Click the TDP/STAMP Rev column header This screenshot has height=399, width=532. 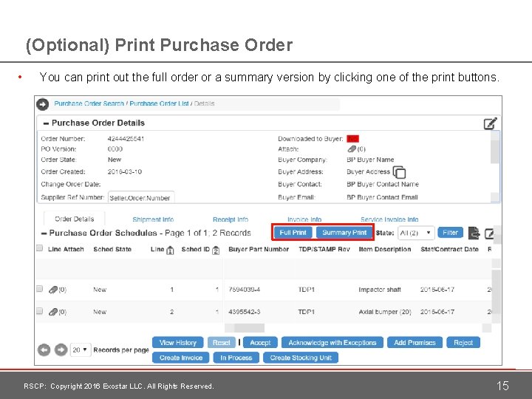[324, 250]
